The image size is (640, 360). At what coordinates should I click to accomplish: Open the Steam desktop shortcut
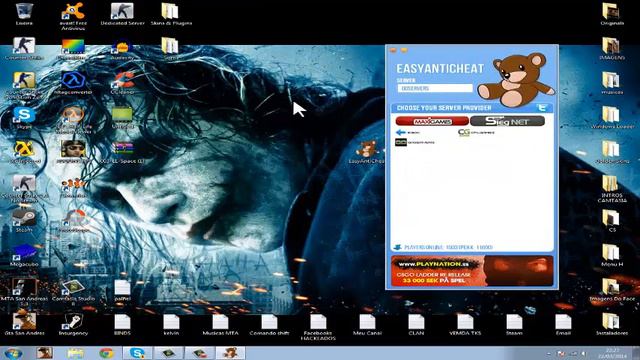[x=24, y=221]
